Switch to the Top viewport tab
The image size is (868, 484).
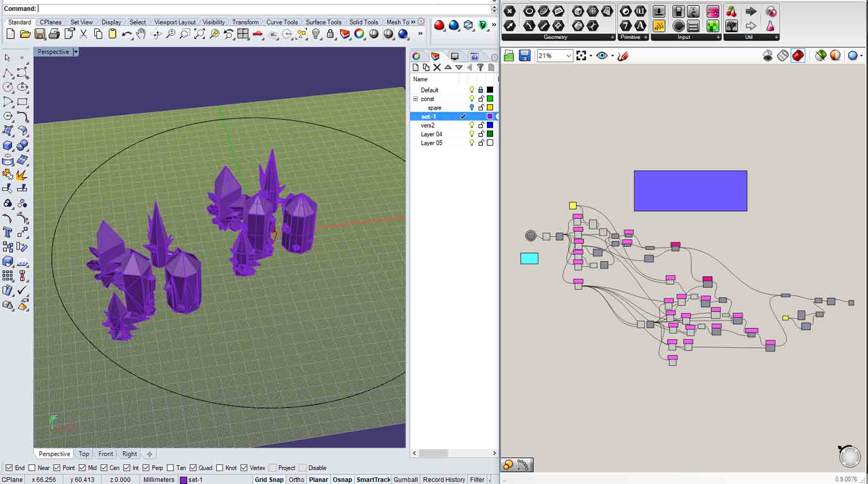tap(84, 454)
